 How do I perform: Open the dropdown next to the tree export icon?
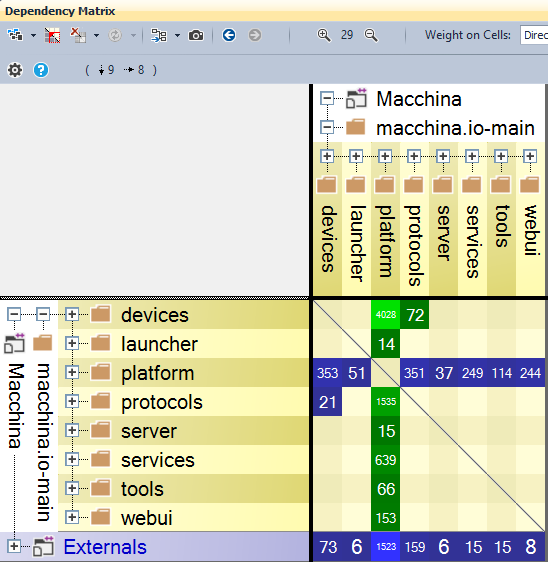(177, 35)
